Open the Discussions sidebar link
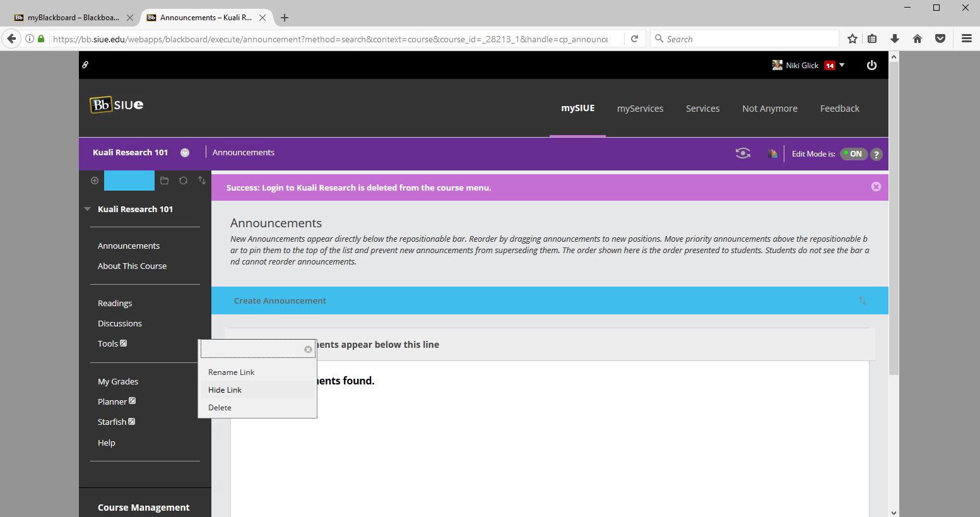Screen dimensions: 980x517 pyautogui.click(x=120, y=323)
